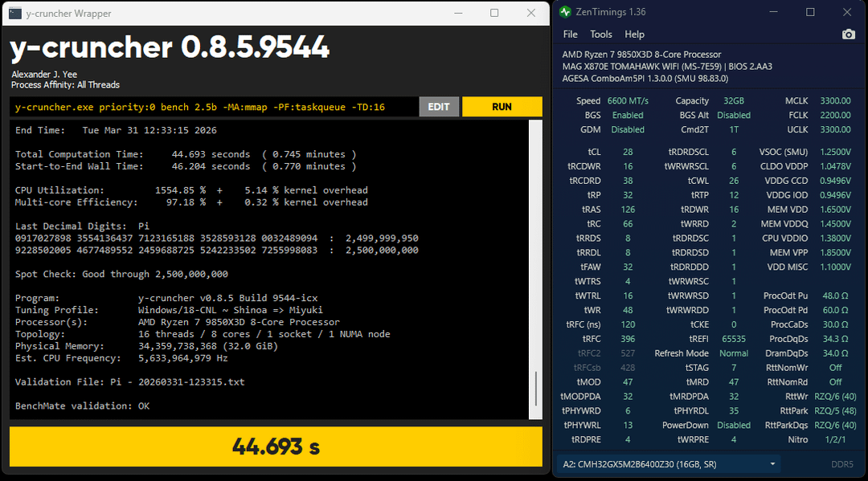Click the yellow 44.693 s result bar
This screenshot has width=868, height=481.
click(x=276, y=446)
